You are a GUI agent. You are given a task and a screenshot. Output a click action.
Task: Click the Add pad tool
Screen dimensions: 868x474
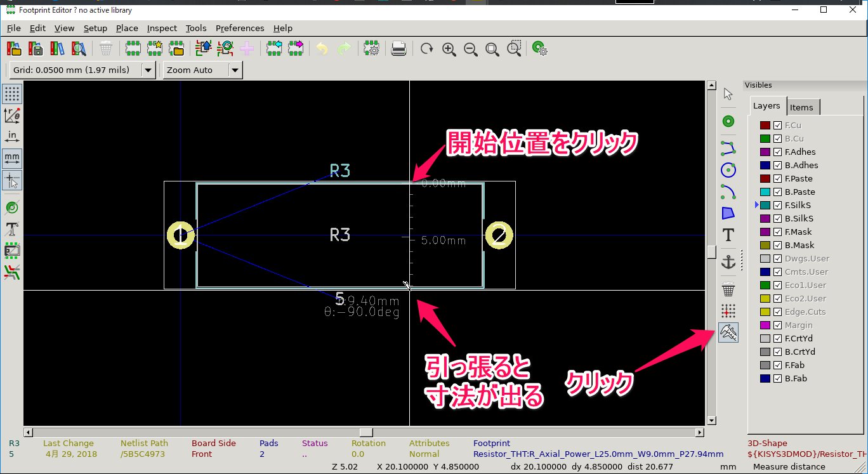728,121
